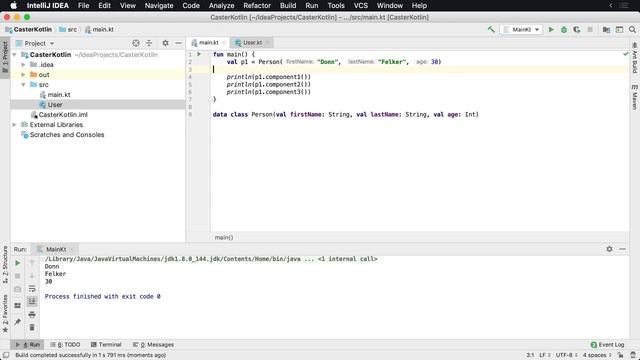This screenshot has width=640, height=360.
Task: Open the VCS menu
Action: (x=360, y=6)
